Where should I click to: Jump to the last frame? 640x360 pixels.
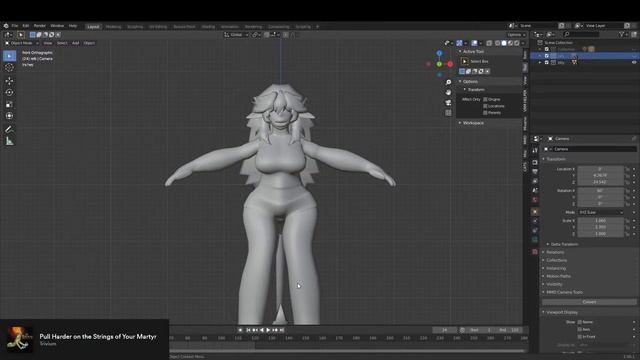pyautogui.click(x=282, y=330)
